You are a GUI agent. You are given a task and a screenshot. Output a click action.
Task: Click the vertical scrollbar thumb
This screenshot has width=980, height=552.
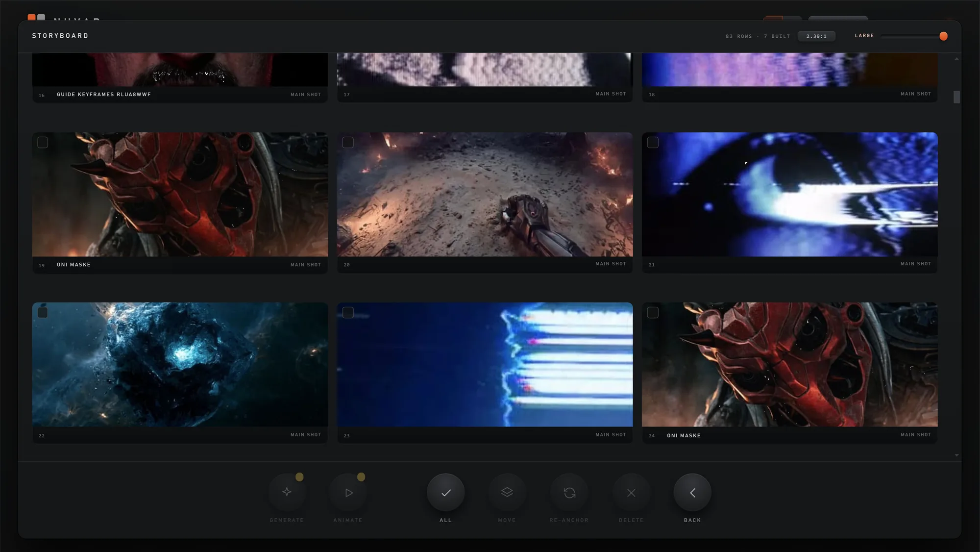click(956, 97)
